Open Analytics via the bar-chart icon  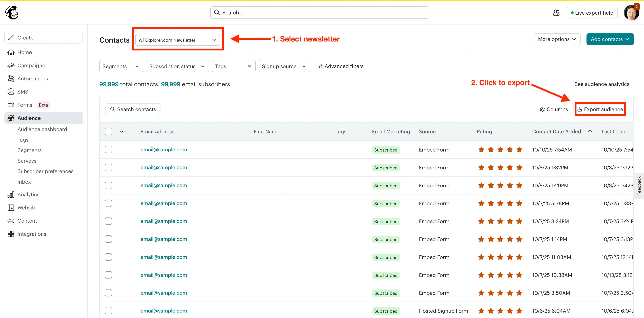click(x=11, y=194)
